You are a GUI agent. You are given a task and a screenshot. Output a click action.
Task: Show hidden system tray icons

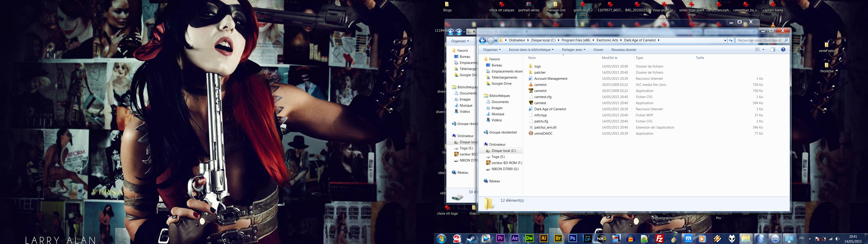(x=810, y=239)
